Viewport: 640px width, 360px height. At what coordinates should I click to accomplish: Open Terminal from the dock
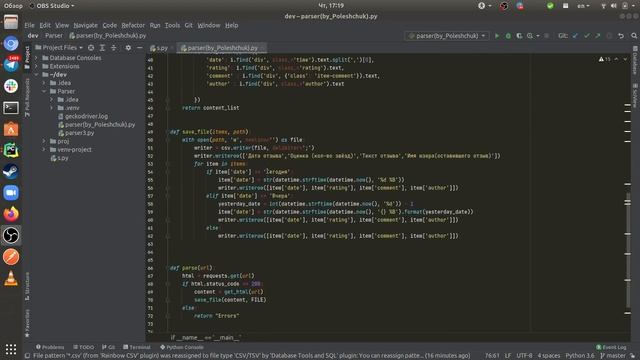[11, 108]
